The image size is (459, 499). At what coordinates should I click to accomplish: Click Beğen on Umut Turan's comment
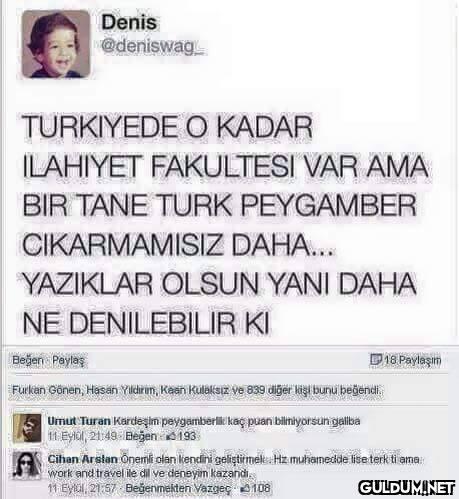[141, 436]
